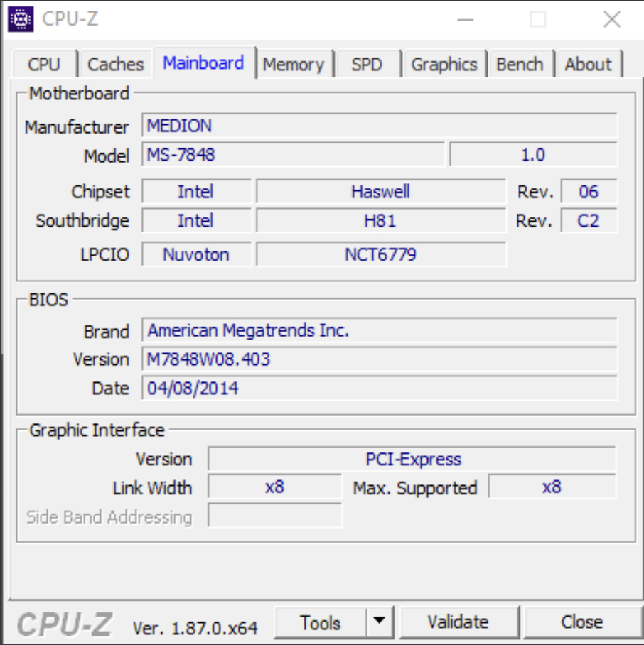The width and height of the screenshot is (644, 645).
Task: Switch to the Memory tab
Action: point(294,64)
